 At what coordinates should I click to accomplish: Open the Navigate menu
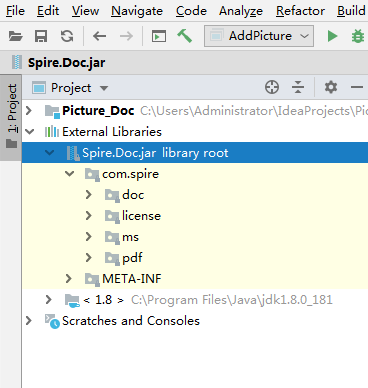click(137, 11)
